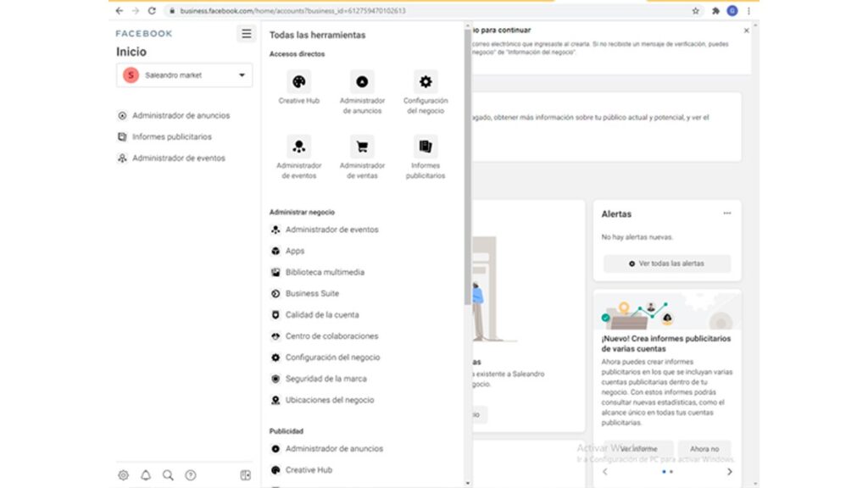Click the first carousel pagination dot
The image size is (868, 488).
coord(664,472)
